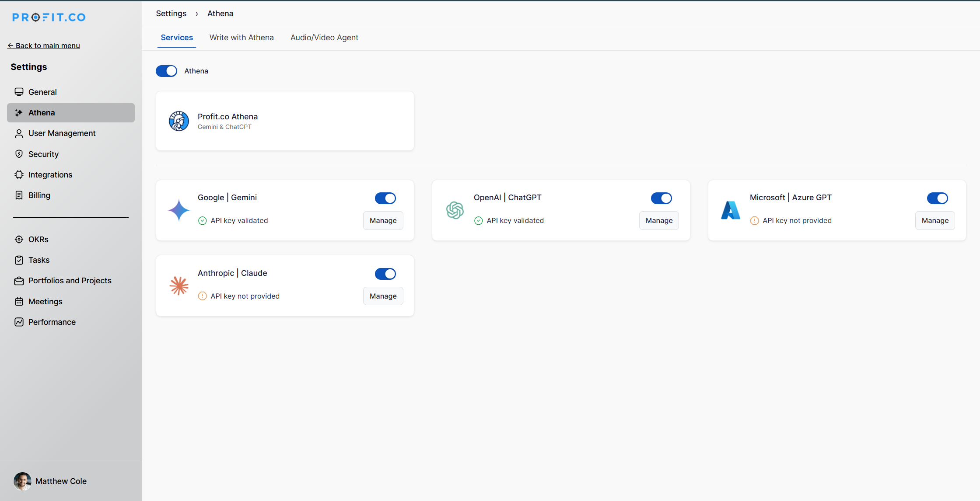Click the OKRs target icon

[x=19, y=239]
